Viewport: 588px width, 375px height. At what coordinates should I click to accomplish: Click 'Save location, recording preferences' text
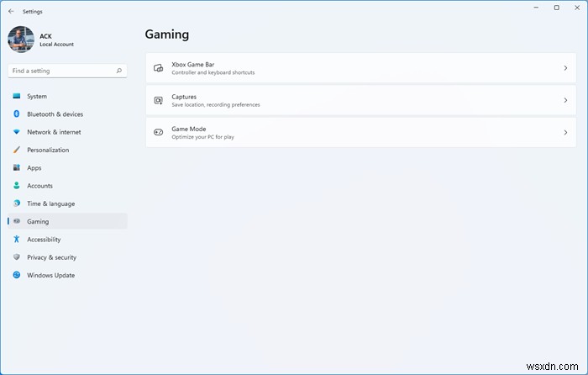coord(216,105)
